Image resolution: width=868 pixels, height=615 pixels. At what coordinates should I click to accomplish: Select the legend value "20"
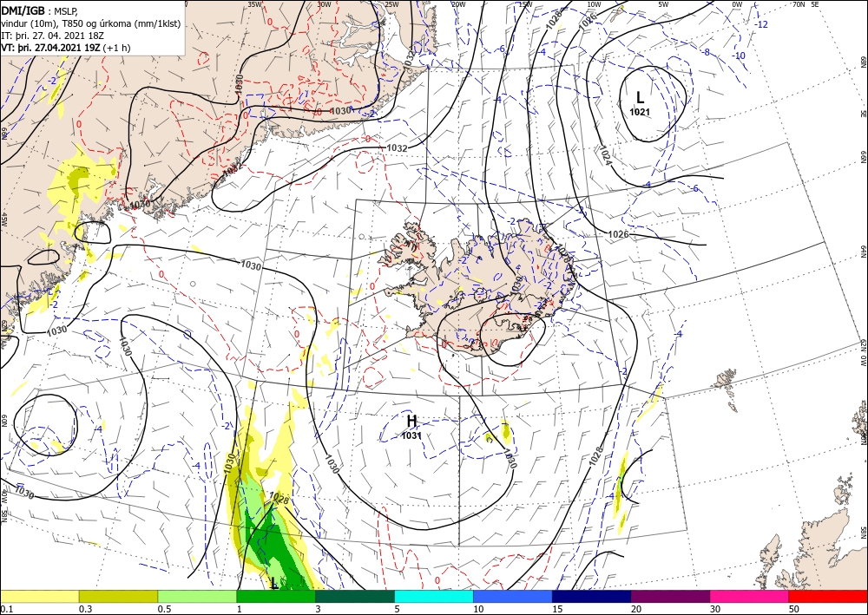tap(636, 609)
